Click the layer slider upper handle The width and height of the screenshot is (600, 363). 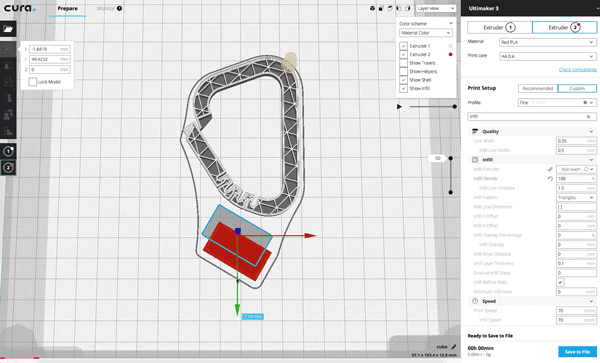pyautogui.click(x=450, y=158)
